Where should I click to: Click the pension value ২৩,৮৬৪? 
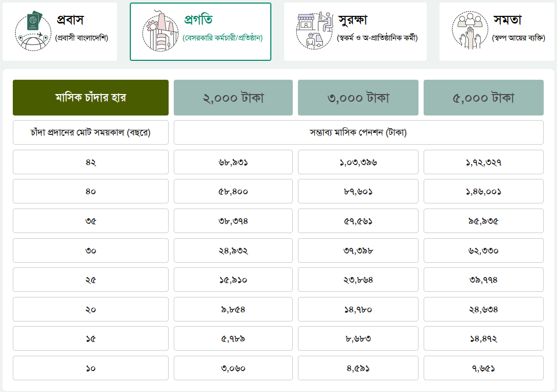[358, 280]
